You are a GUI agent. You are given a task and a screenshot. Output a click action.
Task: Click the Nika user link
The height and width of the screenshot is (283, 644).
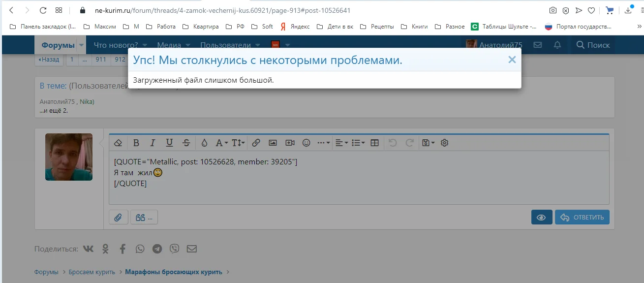pyautogui.click(x=86, y=102)
